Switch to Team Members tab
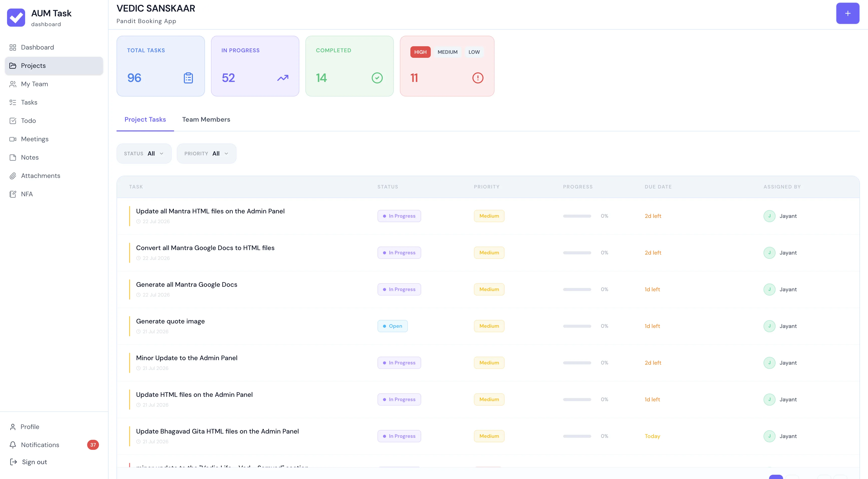868x479 pixels. [206, 119]
